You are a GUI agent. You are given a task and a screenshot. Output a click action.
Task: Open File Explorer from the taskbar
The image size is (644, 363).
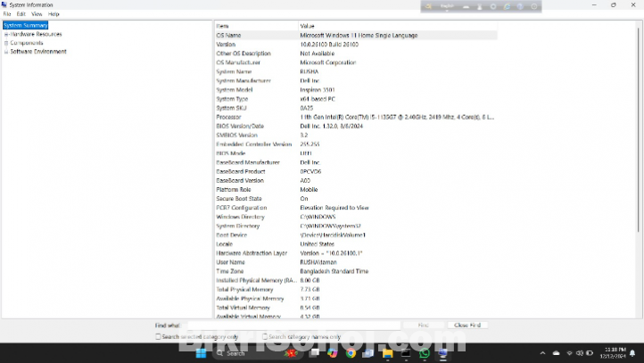click(387, 353)
